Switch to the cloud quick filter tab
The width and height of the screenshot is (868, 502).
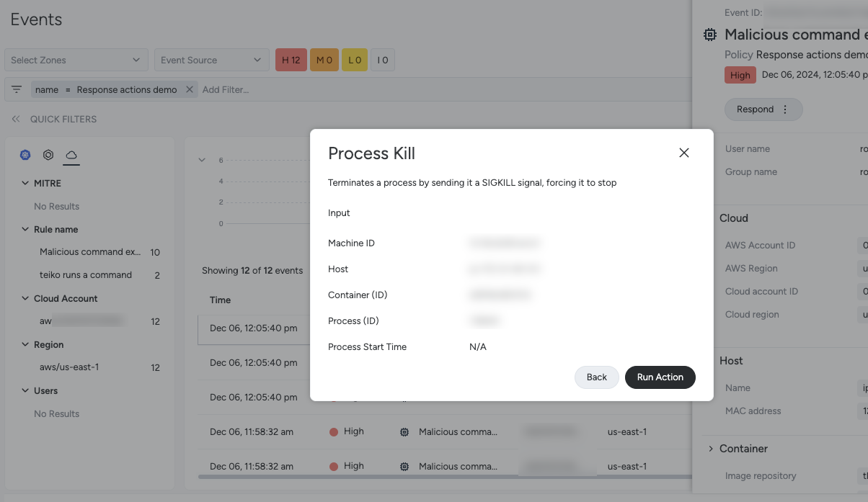pyautogui.click(x=71, y=155)
